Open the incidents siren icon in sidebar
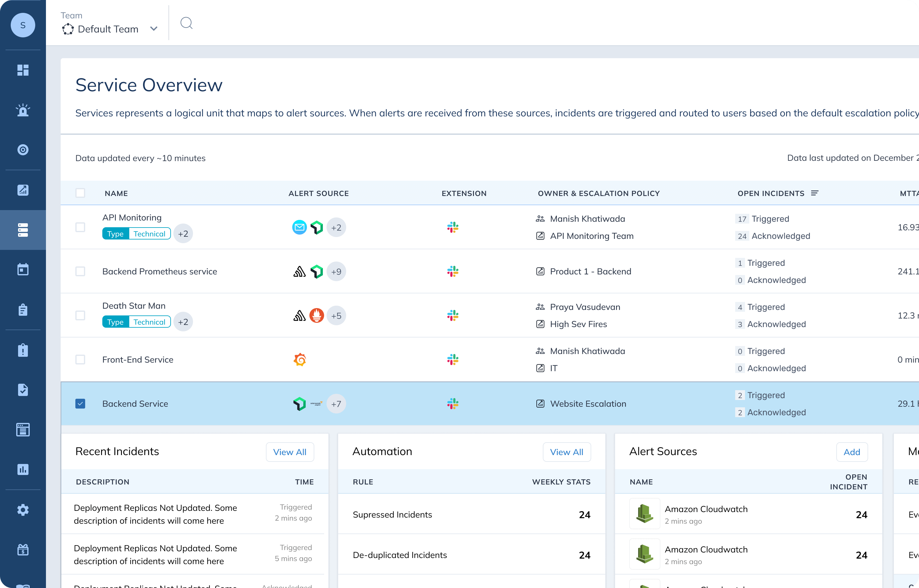Image resolution: width=919 pixels, height=588 pixels. (x=23, y=110)
